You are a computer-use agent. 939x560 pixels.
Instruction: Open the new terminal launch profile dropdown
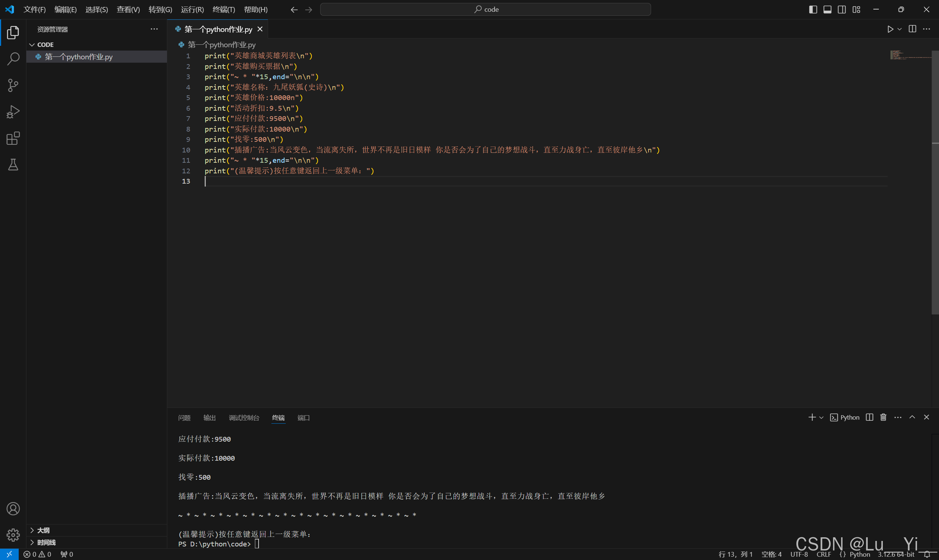pyautogui.click(x=821, y=417)
